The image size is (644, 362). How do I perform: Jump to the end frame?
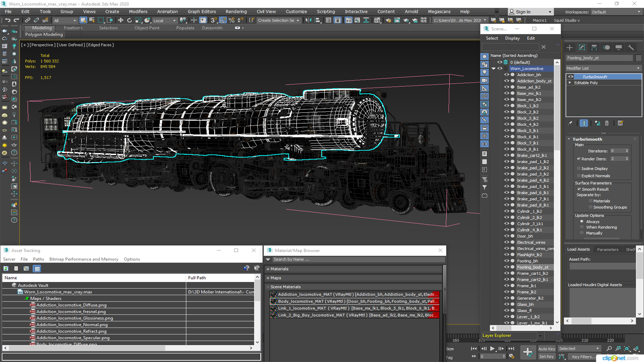511,349
